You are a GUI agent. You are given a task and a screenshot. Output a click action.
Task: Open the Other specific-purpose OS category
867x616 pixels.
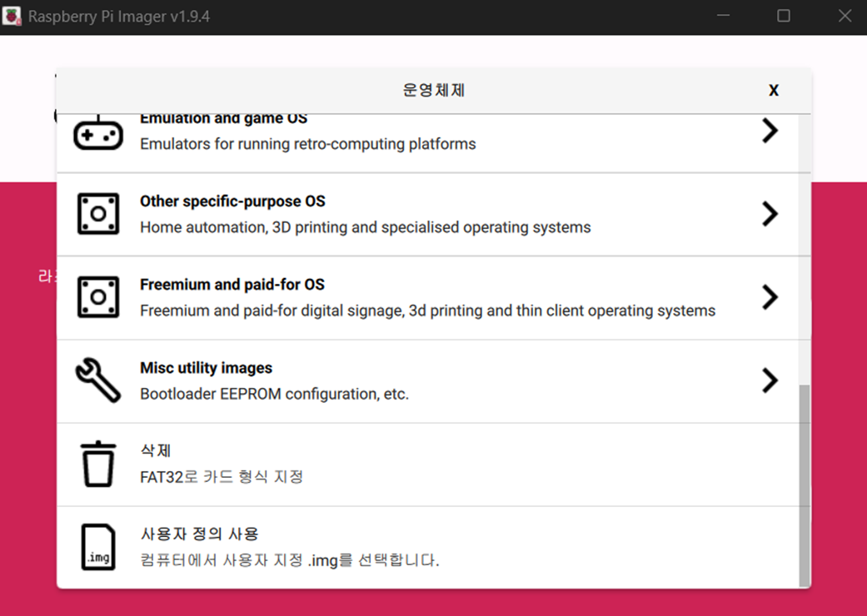pyautogui.click(x=427, y=215)
